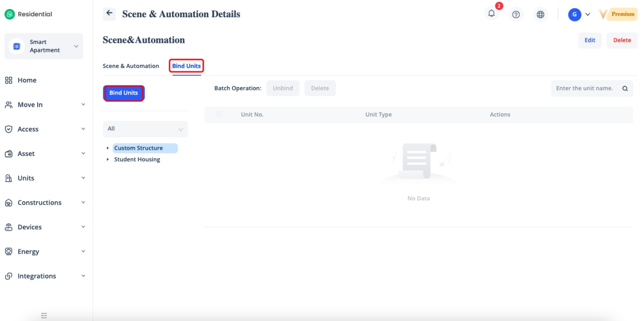This screenshot has width=644, height=321.
Task: Click the back arrow icon
Action: click(109, 14)
